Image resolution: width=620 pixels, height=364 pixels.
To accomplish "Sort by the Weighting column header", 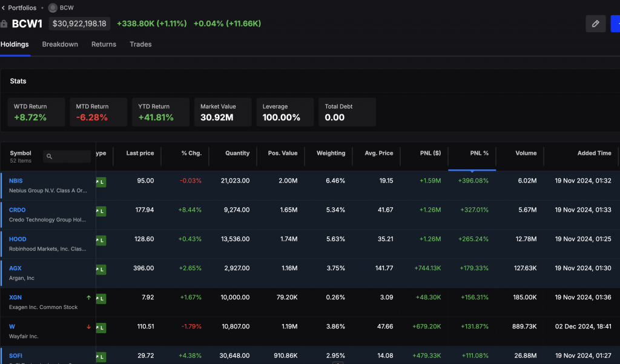I will (331, 153).
